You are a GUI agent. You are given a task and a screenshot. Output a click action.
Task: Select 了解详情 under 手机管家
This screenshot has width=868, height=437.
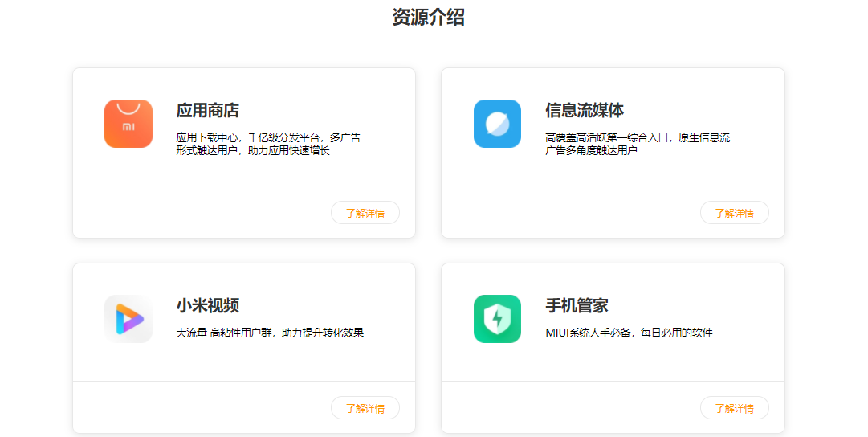(x=735, y=408)
